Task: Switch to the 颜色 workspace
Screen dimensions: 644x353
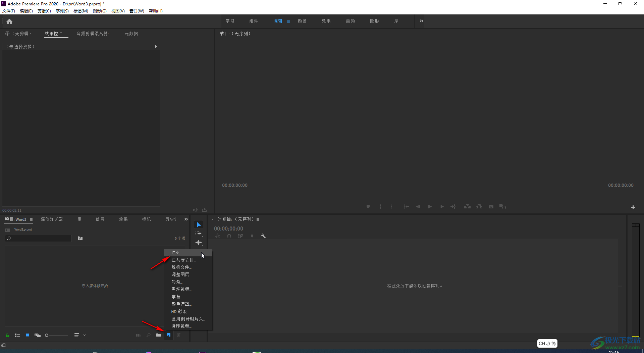Action: tap(302, 21)
